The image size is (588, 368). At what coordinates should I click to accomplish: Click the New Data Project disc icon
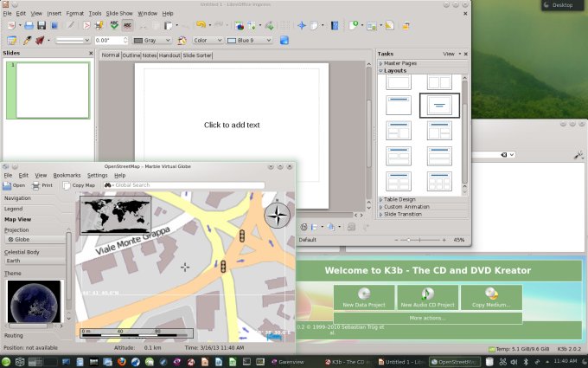(x=364, y=294)
